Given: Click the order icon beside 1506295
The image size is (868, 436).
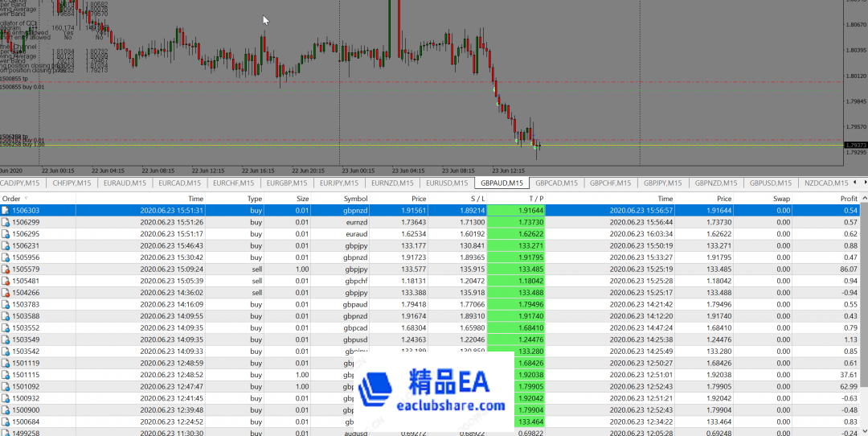Looking at the screenshot, I should tap(6, 234).
